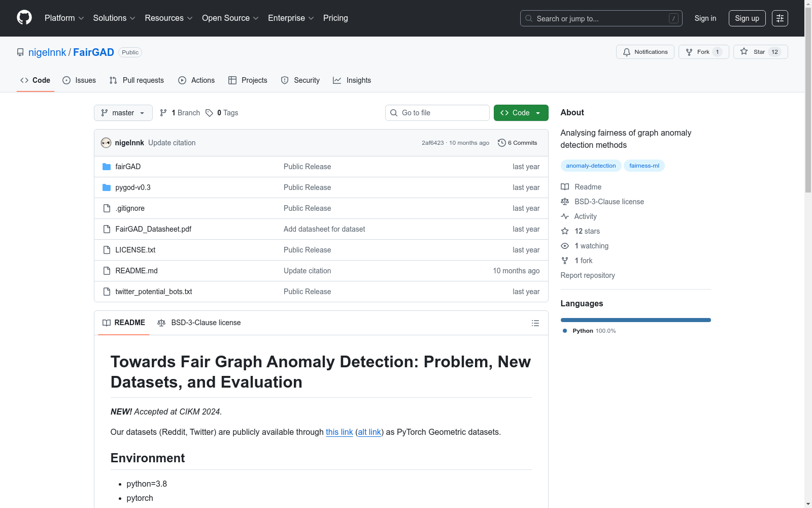Open the 'Add datasheet for dataset' commit message
Viewport: 812px width, 508px height.
[x=324, y=229]
